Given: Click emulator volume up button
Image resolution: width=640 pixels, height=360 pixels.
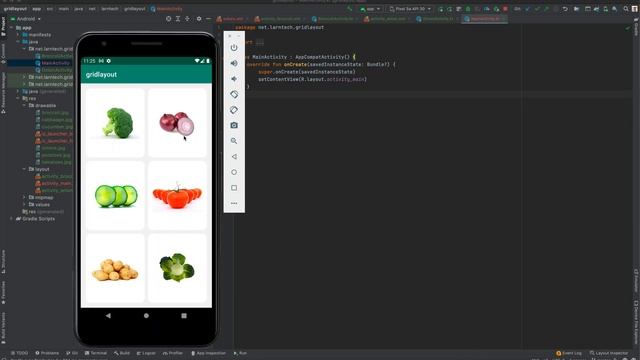Looking at the screenshot, I should tap(234, 63).
